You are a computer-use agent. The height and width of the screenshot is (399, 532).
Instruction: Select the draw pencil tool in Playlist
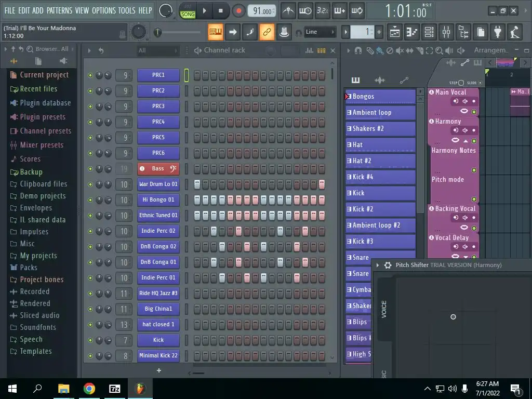(370, 50)
